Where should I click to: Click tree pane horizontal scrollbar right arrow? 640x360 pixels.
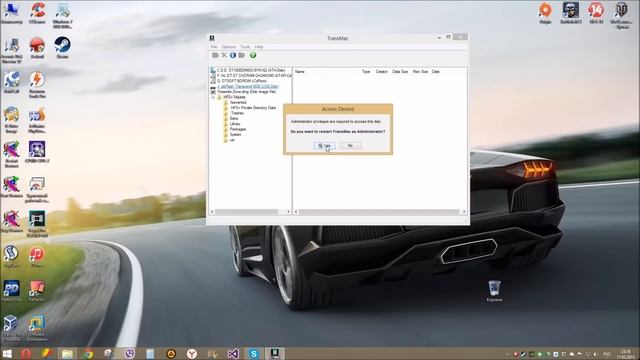(x=288, y=211)
